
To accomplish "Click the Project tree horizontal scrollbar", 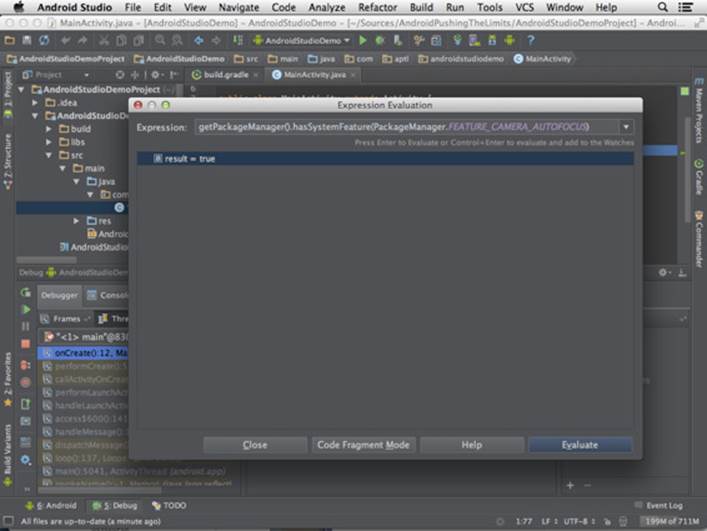I will click(x=46, y=260).
